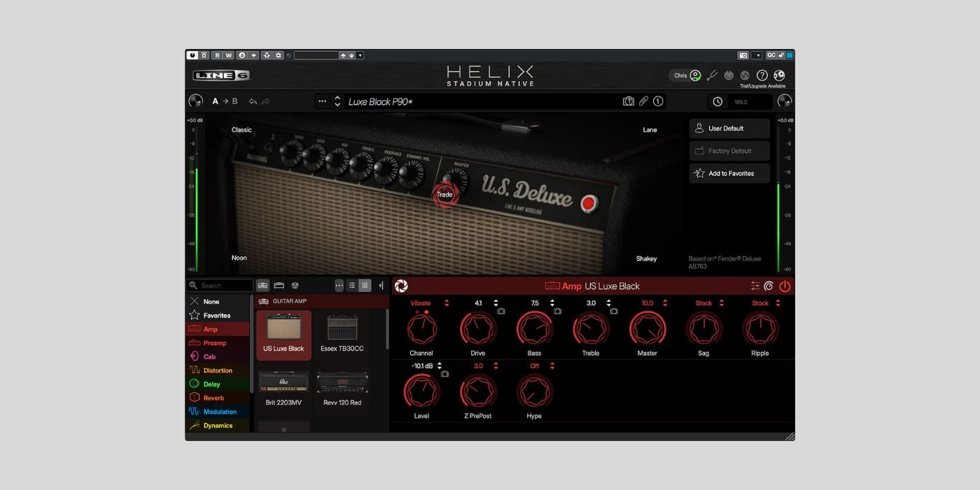Open the help question mark icon
Viewport: 980px width, 490px height.
click(x=762, y=76)
